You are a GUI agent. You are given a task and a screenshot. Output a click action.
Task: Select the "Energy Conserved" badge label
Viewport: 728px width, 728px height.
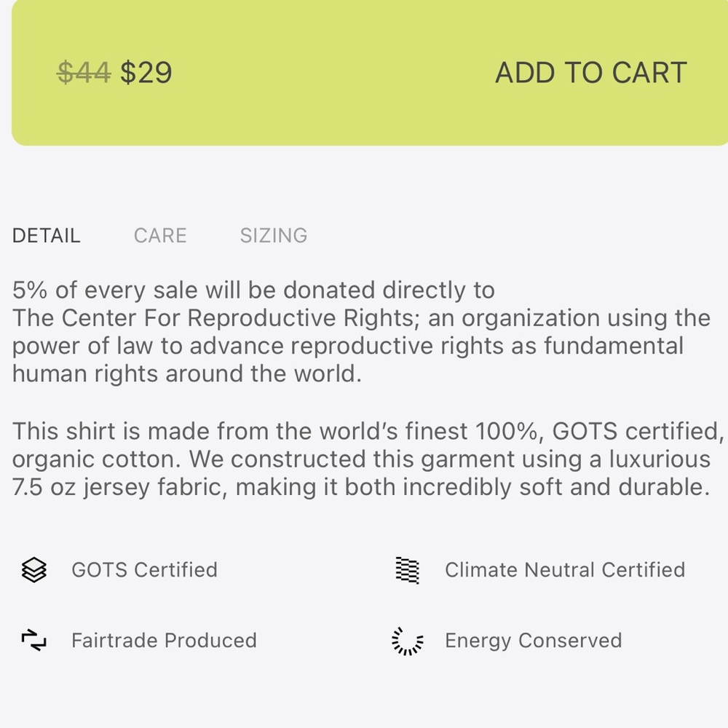(x=533, y=641)
